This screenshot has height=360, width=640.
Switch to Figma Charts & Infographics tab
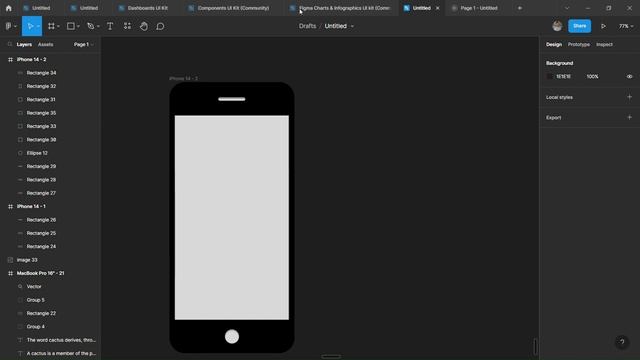click(341, 8)
